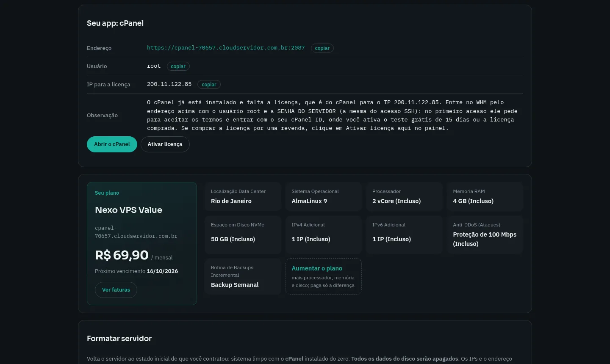Click the Observação label
Viewport: 610px width, 364px height.
tap(102, 116)
